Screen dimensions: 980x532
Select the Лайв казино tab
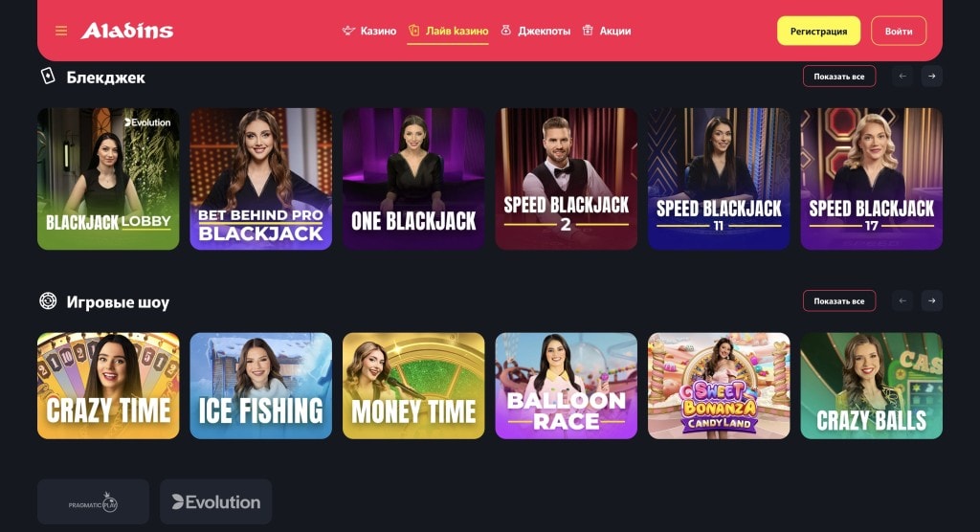[x=448, y=31]
